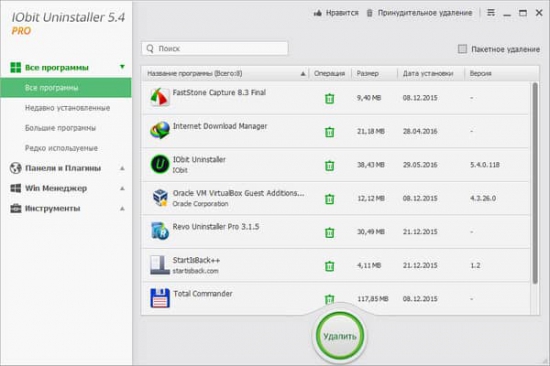This screenshot has width=550, height=366.
Task: Click the magnifier icon in search box
Action: pyautogui.click(x=150, y=48)
